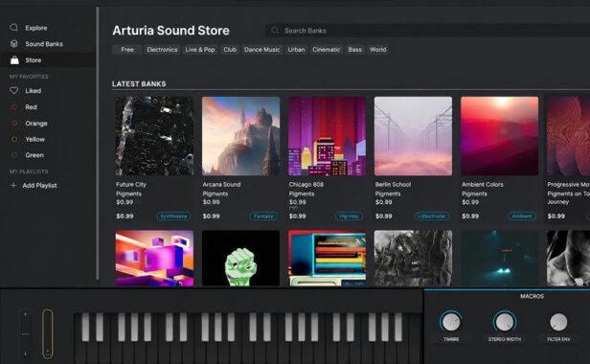Click the Berlin School title text
The image size is (590, 364).
(394, 185)
